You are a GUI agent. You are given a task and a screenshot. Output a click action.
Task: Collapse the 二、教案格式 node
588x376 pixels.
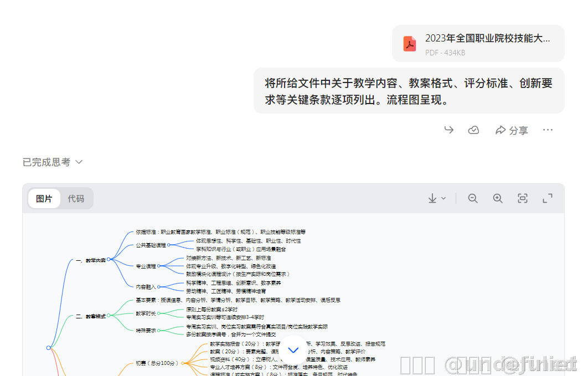tap(109, 316)
